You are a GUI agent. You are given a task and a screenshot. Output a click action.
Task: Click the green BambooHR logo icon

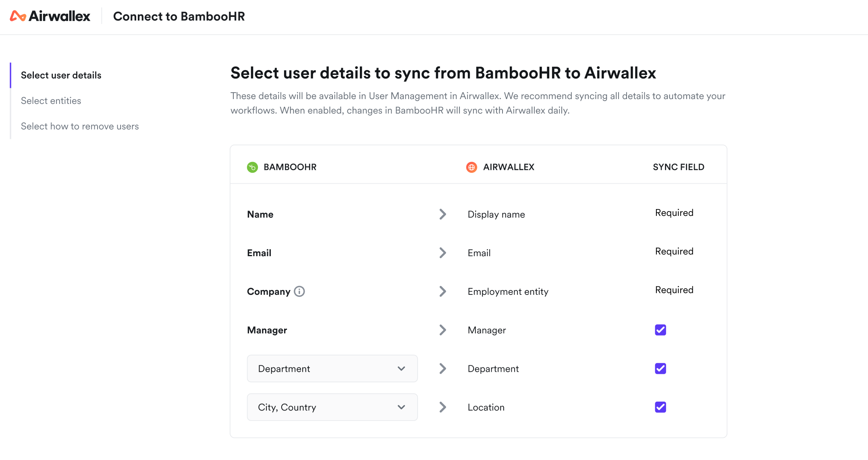[x=252, y=167]
